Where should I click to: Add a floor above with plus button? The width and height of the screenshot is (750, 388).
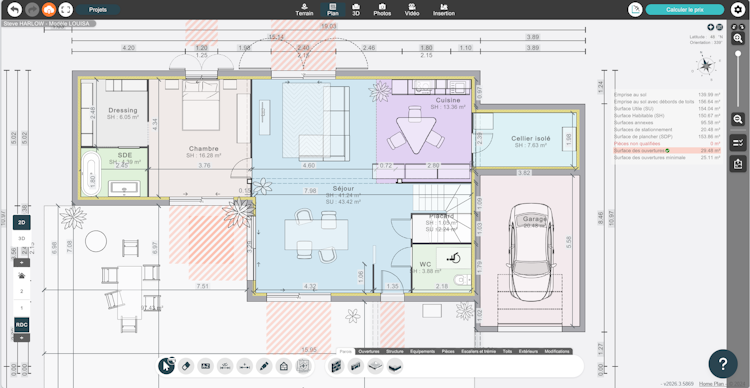click(22, 263)
